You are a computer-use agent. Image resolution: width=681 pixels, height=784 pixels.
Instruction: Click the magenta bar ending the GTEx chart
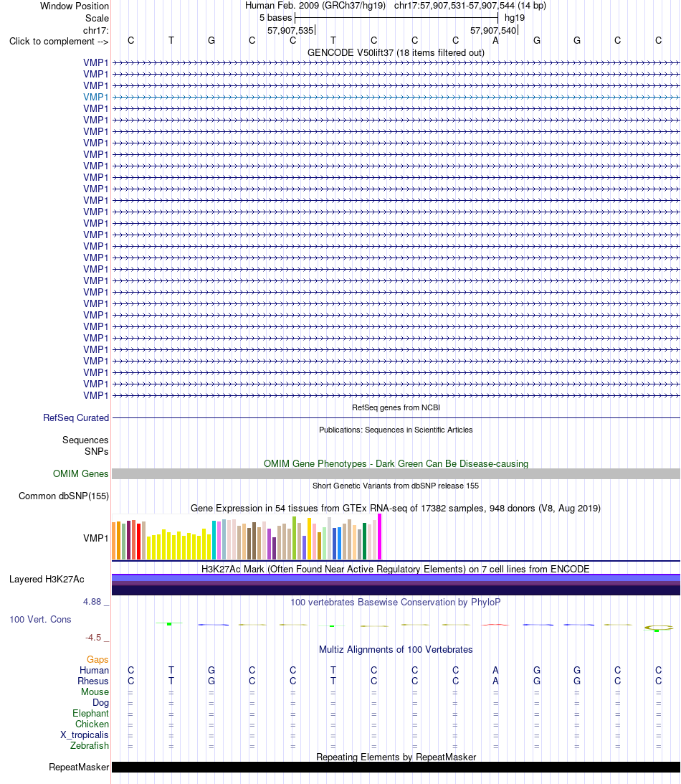(380, 537)
